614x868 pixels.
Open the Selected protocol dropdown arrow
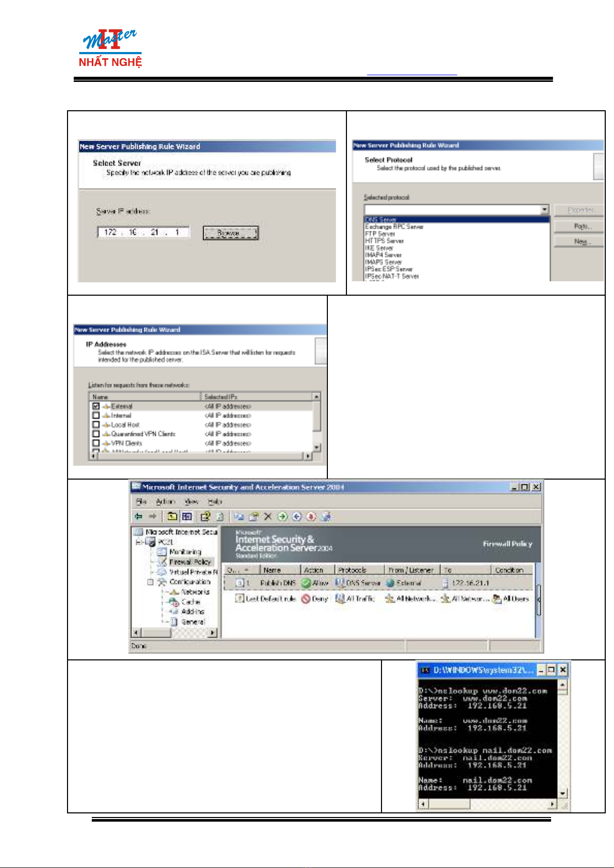(x=544, y=210)
